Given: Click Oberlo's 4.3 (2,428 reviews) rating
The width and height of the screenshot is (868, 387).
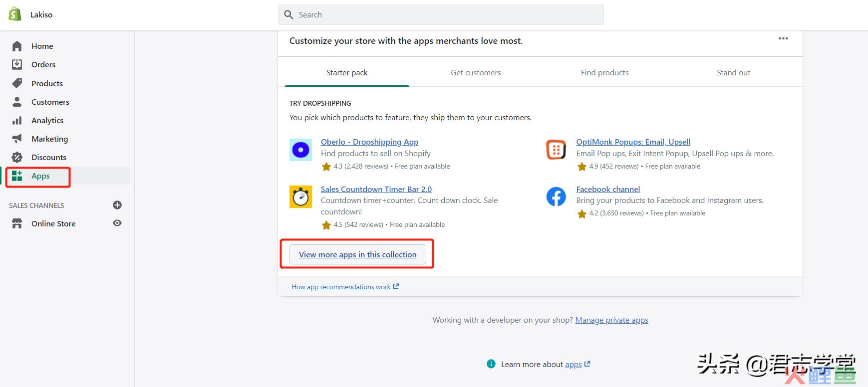Looking at the screenshot, I should click(361, 167).
